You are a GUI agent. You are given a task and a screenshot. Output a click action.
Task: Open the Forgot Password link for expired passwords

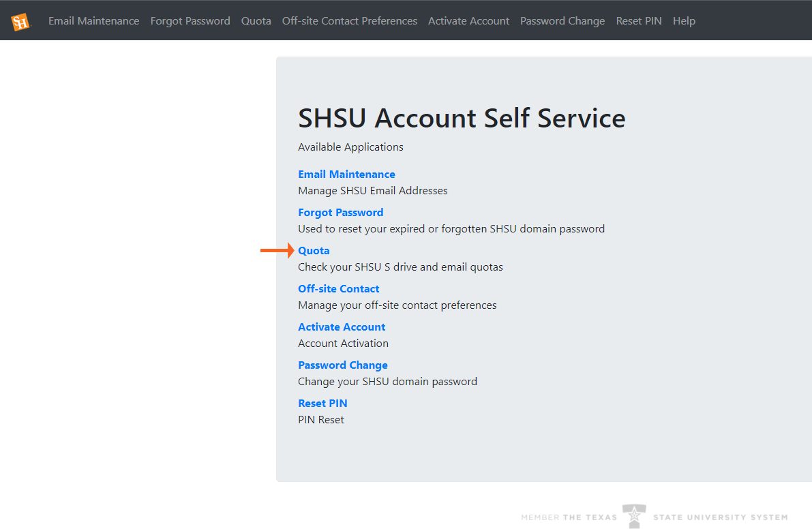point(340,212)
